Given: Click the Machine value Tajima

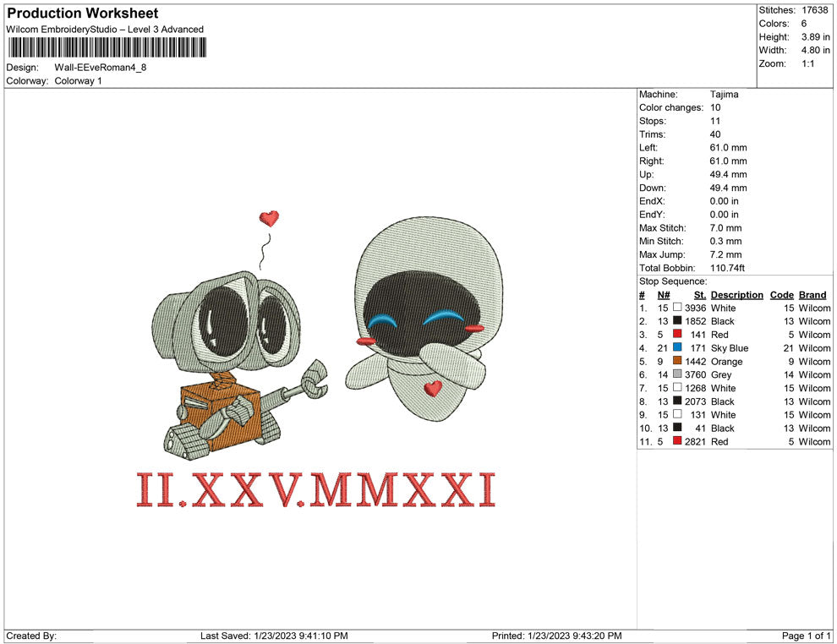Looking at the screenshot, I should point(725,94).
